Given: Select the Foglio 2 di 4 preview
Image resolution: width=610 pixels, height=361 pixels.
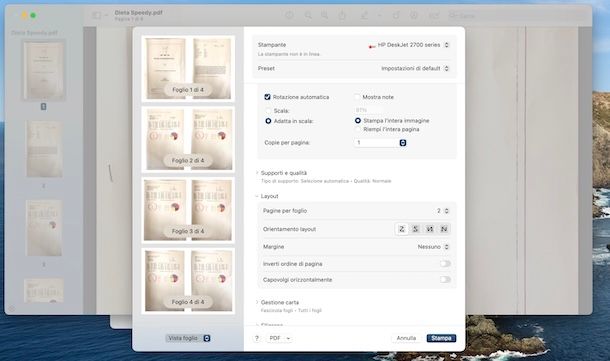Looking at the screenshot, I should click(x=188, y=139).
